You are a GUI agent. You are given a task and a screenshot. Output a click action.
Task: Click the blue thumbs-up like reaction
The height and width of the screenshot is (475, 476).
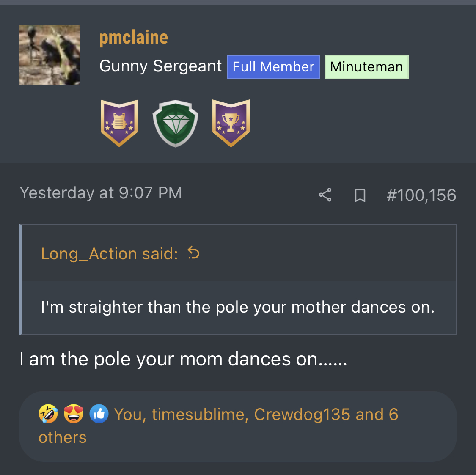pos(99,414)
